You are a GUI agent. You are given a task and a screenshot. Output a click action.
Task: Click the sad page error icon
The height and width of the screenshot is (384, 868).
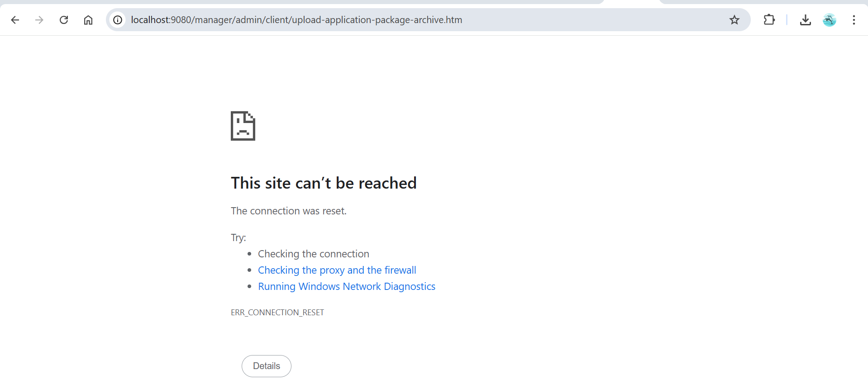point(243,126)
